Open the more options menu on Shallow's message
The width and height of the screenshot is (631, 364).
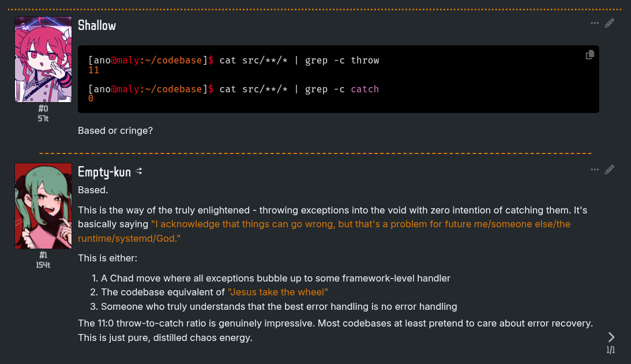(595, 23)
